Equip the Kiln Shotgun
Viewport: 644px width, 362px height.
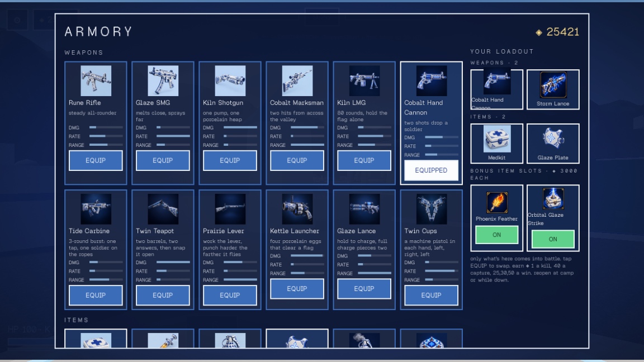click(230, 160)
